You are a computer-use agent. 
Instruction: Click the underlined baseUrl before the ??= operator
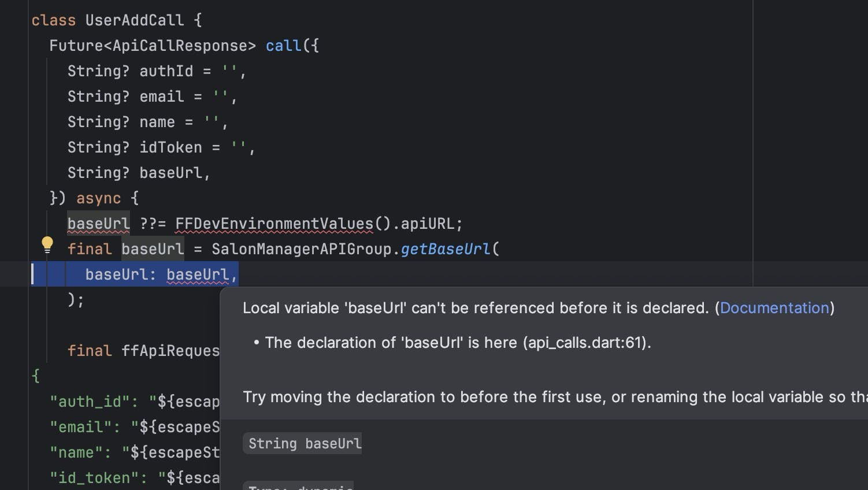(98, 224)
